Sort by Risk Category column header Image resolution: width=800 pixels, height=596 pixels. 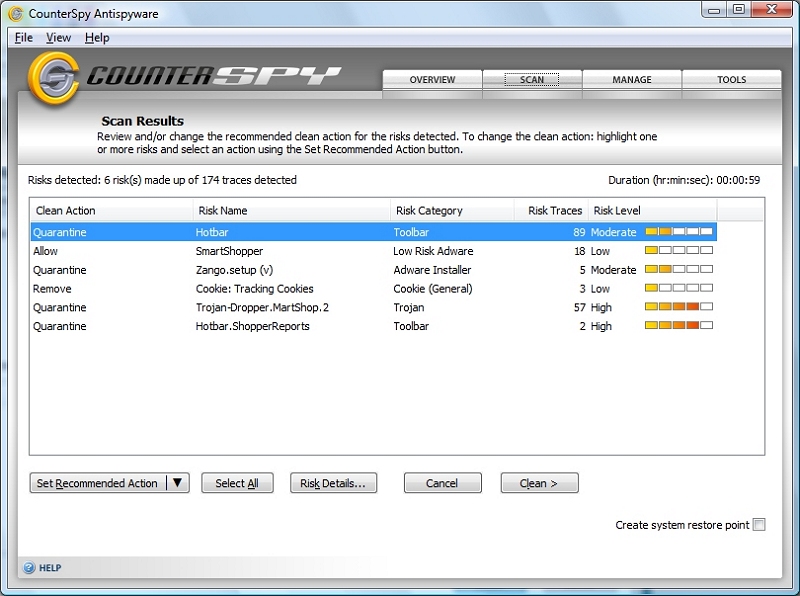(x=452, y=210)
